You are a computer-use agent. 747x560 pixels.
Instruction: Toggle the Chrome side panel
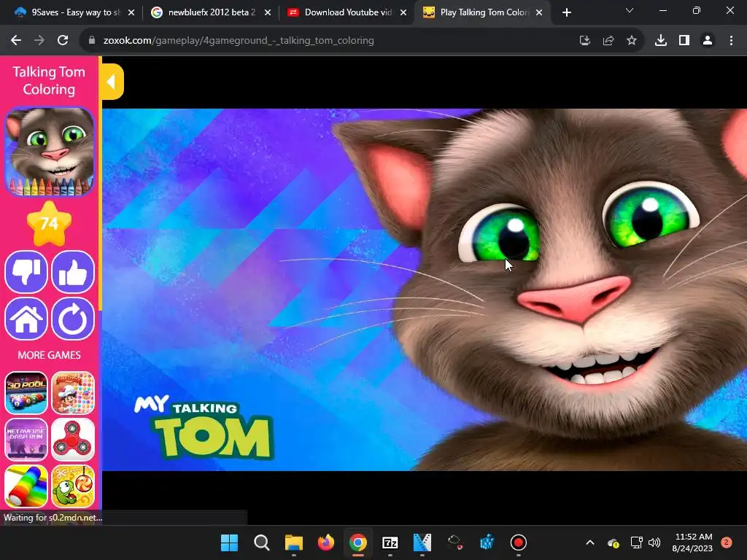(x=684, y=41)
